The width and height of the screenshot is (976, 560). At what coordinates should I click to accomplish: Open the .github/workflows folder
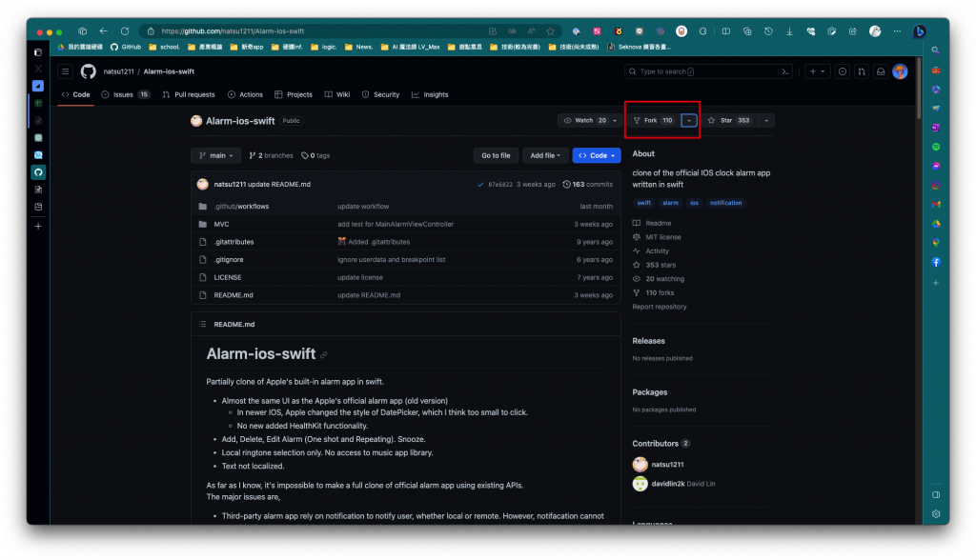[241, 207]
